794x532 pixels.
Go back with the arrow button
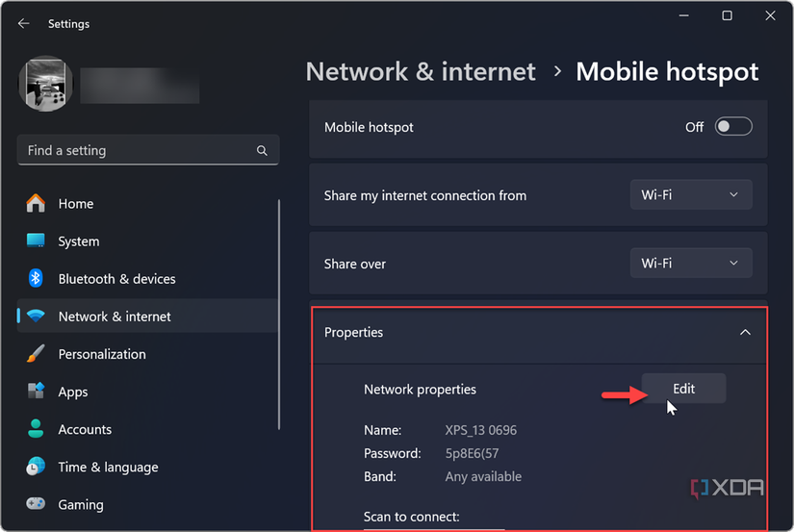(x=24, y=24)
